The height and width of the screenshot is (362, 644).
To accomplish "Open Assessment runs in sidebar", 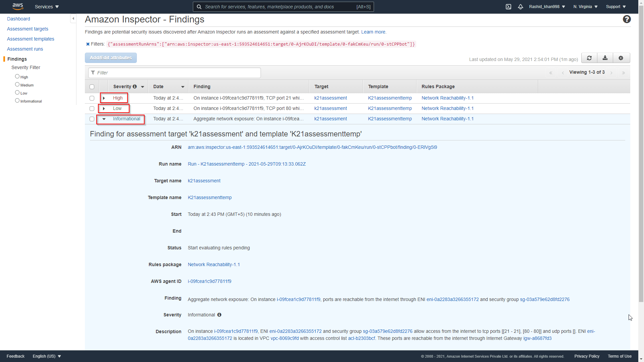I will (x=25, y=49).
